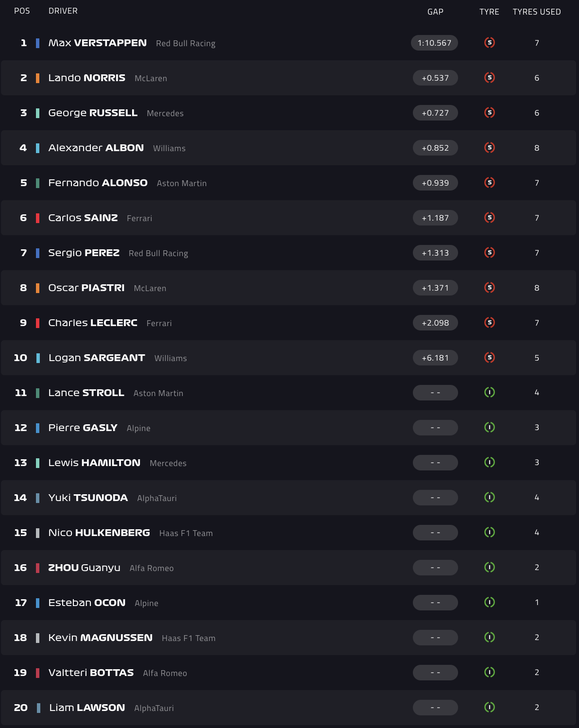This screenshot has width=579, height=728.
Task: Click Zhou Guanyu's Alfa Romeo colour bar
Action: [x=38, y=568]
